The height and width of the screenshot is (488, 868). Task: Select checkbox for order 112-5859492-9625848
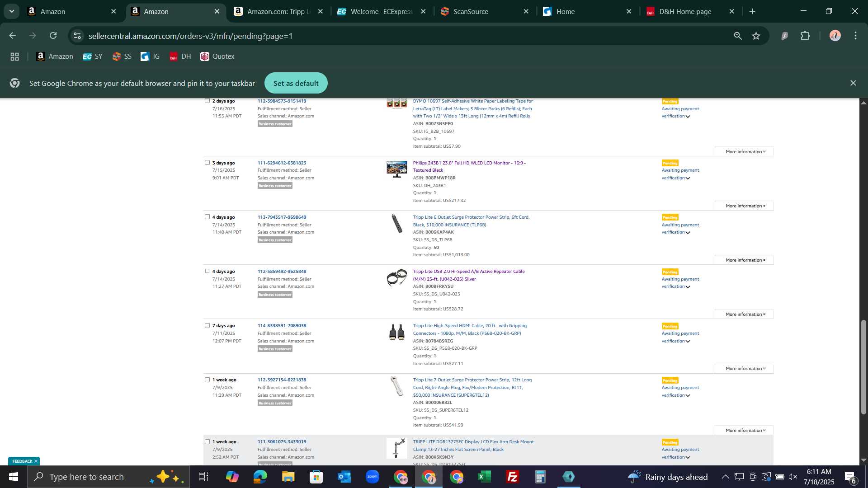(x=207, y=271)
